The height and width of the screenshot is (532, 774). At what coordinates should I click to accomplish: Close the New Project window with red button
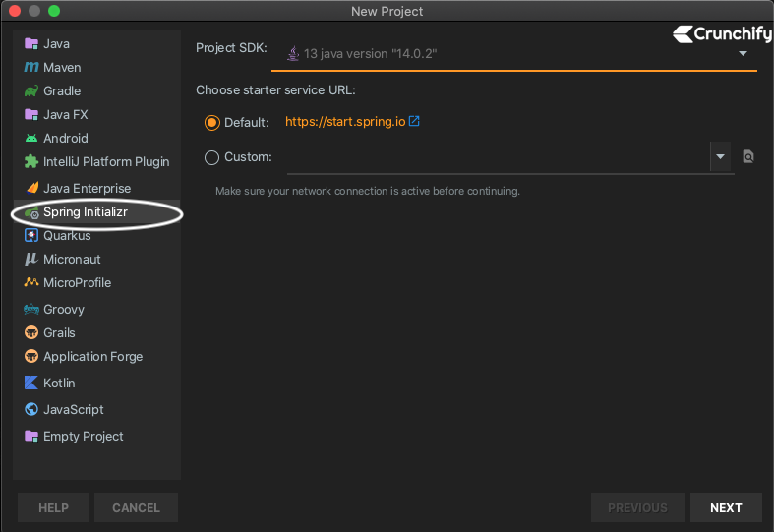[x=15, y=11]
